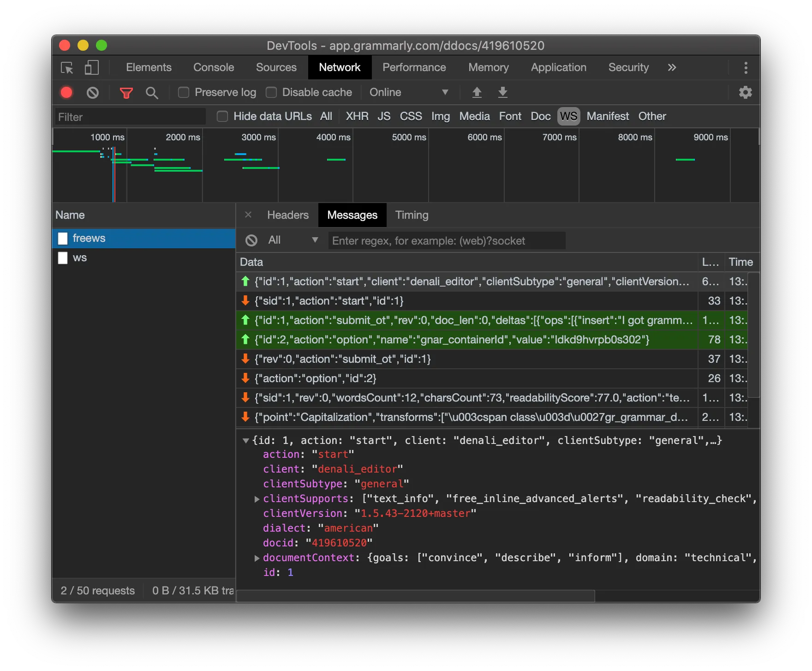
Task: Switch to the Console tab
Action: [214, 68]
